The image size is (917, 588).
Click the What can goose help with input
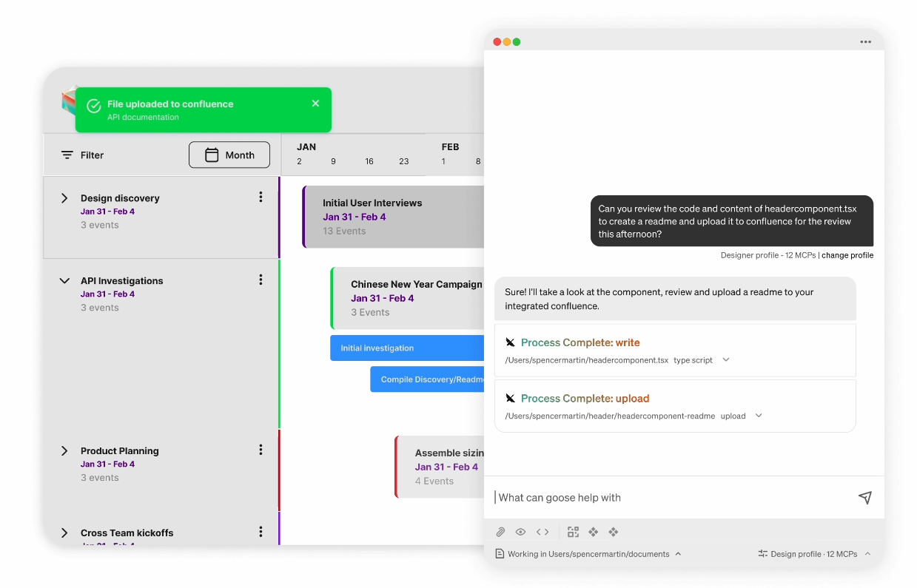[666, 498]
